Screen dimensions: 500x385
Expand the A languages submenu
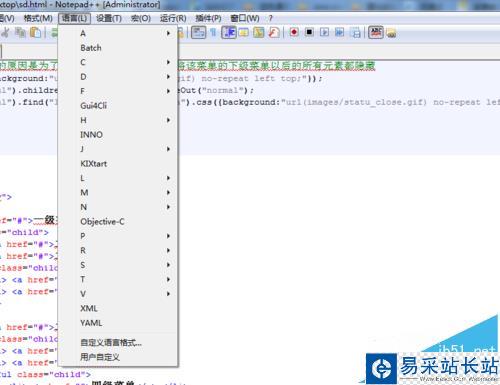pyautogui.click(x=118, y=33)
